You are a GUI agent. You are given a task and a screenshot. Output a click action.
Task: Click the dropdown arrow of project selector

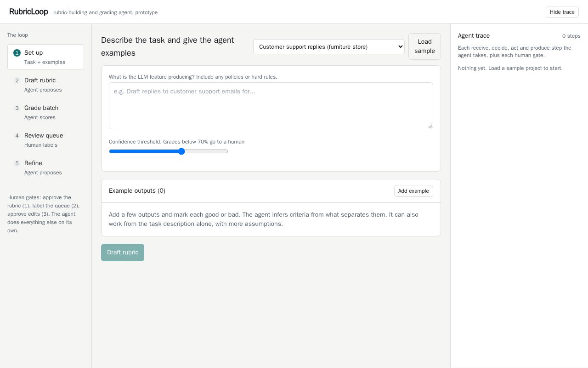point(399,46)
